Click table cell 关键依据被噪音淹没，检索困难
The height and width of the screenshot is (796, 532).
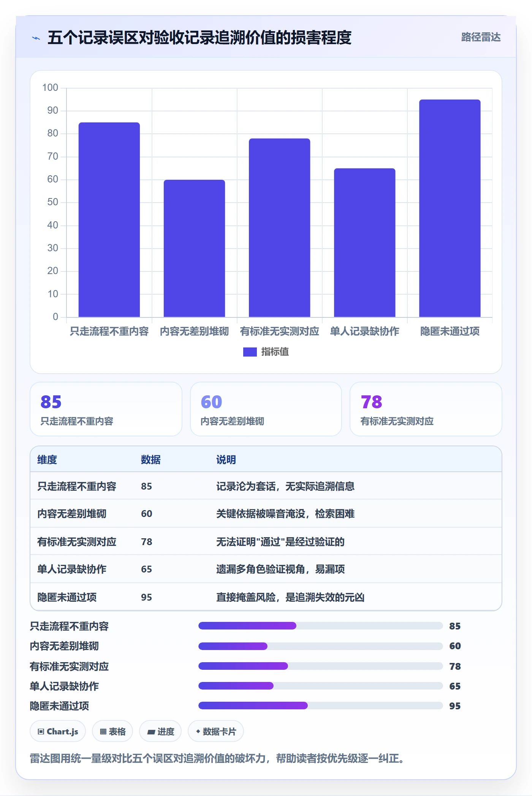coord(285,514)
